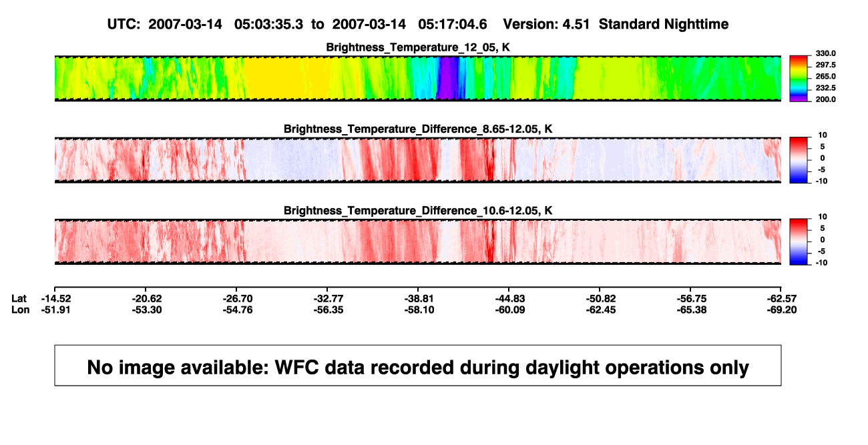The height and width of the screenshot is (445, 868).
Task: Click the Lat axis label
Action: click(20, 299)
